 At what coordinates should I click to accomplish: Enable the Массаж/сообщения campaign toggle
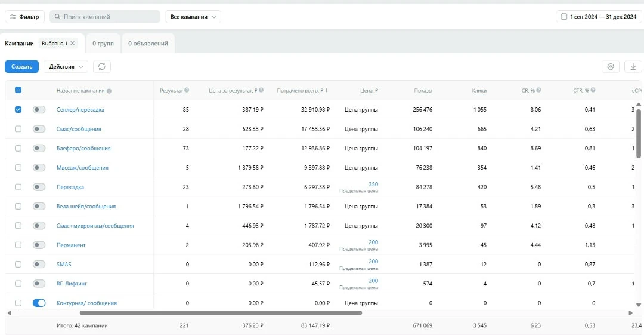tap(39, 167)
